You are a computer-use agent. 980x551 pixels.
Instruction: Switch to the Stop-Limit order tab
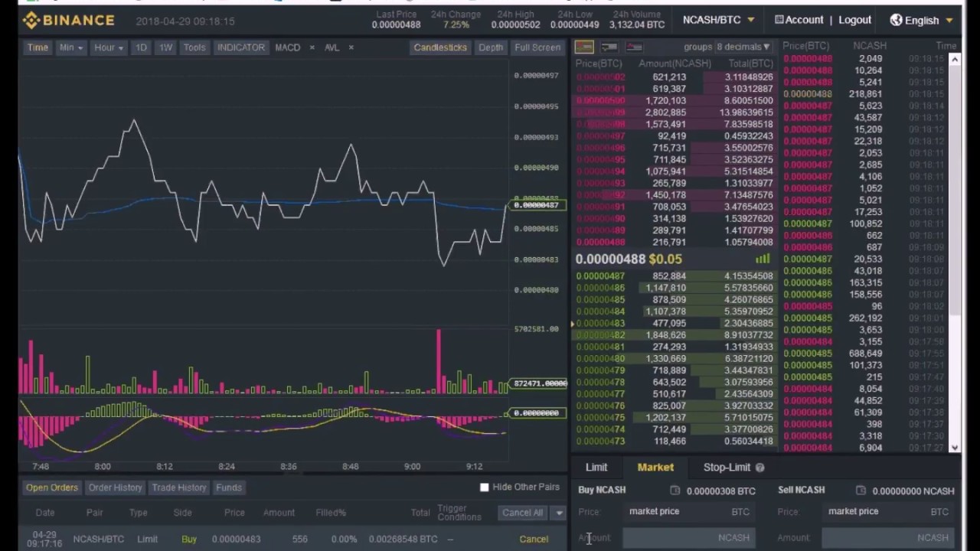[x=727, y=468]
